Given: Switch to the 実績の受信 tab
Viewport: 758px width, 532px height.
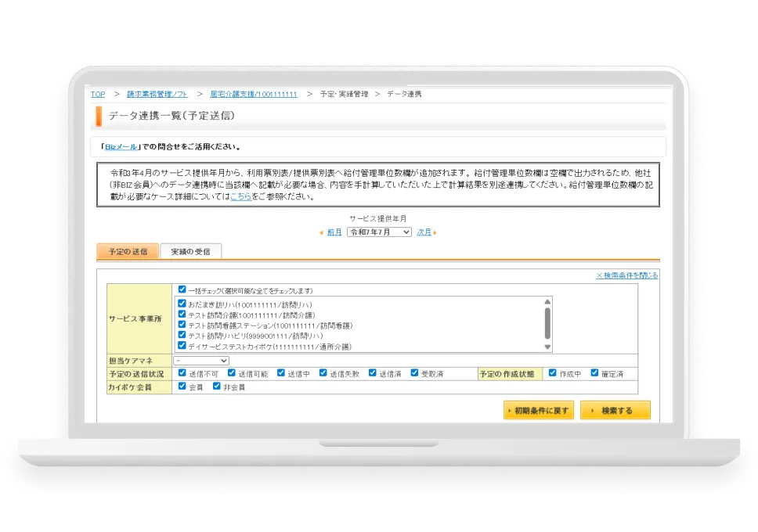Looking at the screenshot, I should (x=190, y=252).
